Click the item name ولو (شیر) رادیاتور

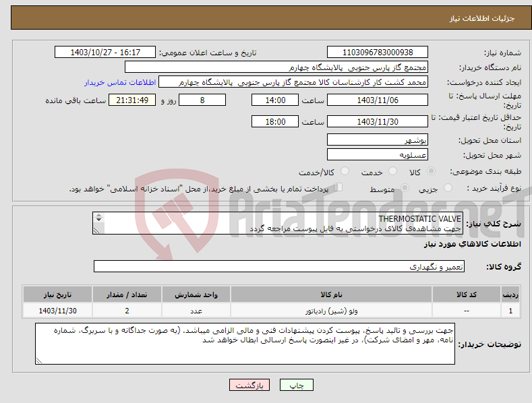click(332, 311)
